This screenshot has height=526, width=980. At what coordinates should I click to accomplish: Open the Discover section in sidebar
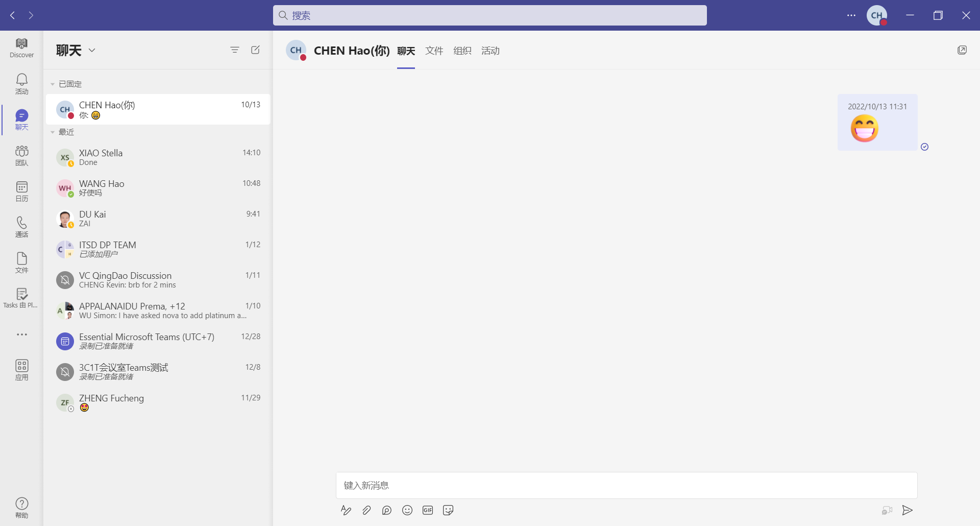21,48
